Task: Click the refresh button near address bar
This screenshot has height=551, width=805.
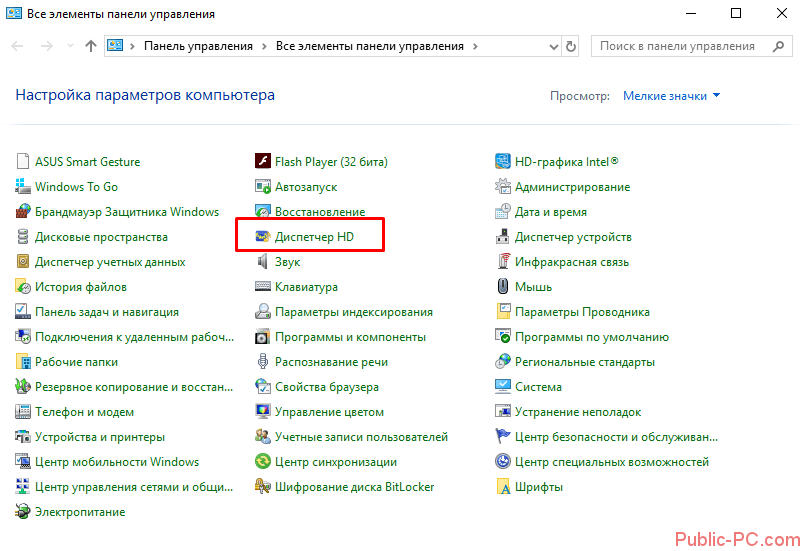Action: coord(571,46)
